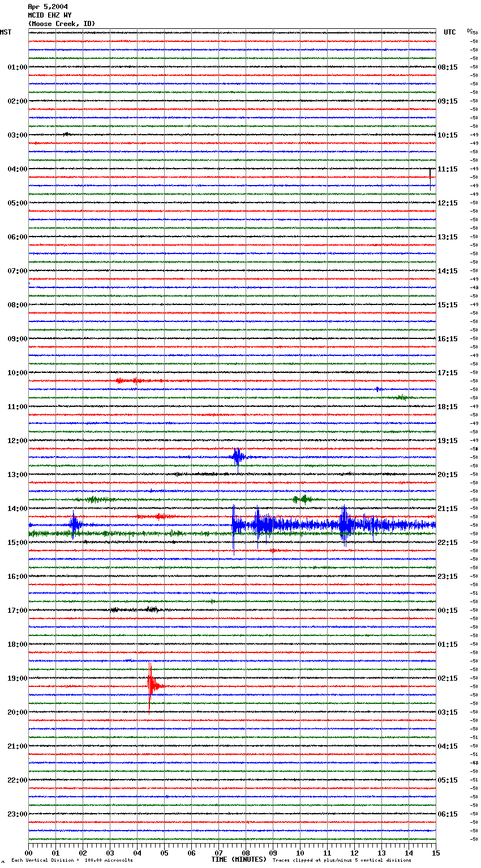Select the 04:00 MST row label
Viewport: 481px width, 868px height.
pos(17,169)
